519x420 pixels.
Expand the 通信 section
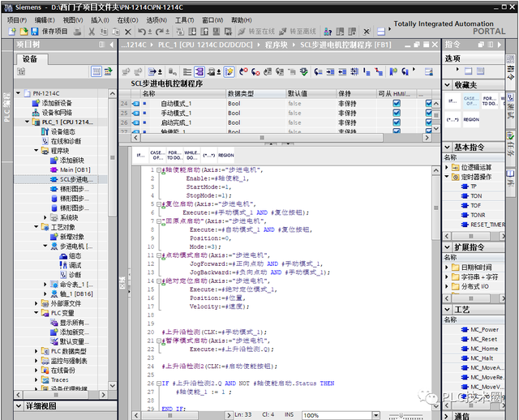(447, 416)
